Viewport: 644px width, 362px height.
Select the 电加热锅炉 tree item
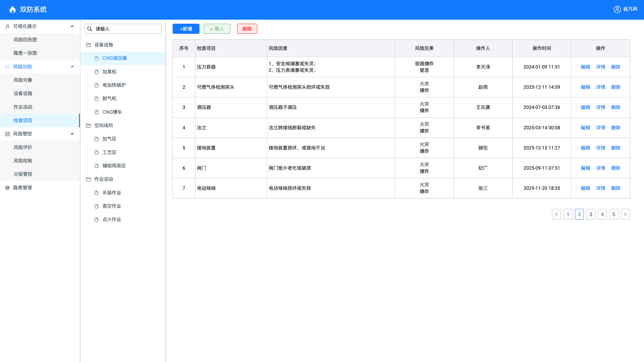tap(114, 85)
